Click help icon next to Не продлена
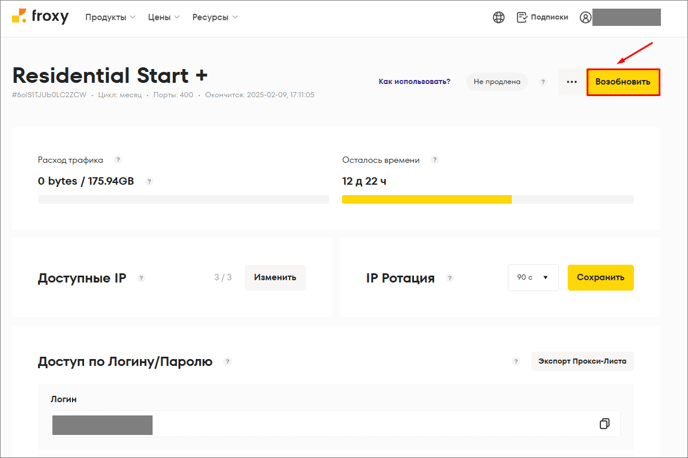 click(x=543, y=82)
